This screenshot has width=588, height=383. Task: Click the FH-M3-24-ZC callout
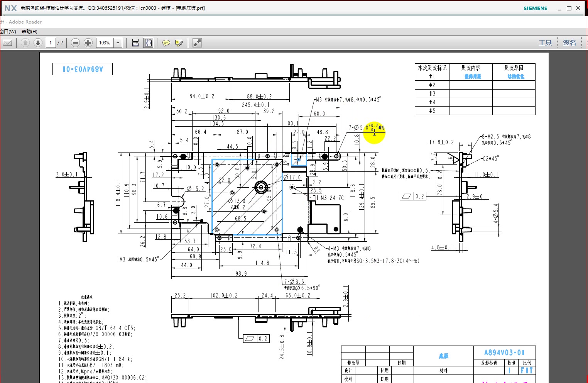pyautogui.click(x=328, y=198)
